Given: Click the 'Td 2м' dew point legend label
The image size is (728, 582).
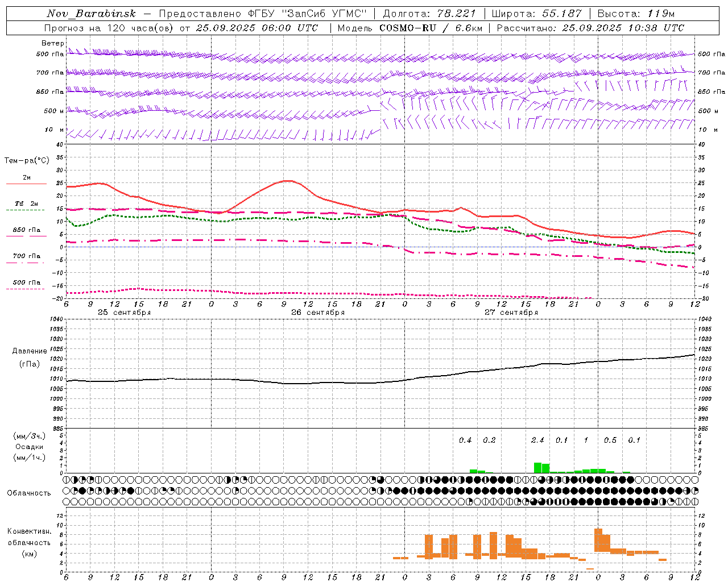Looking at the screenshot, I should [x=26, y=203].
